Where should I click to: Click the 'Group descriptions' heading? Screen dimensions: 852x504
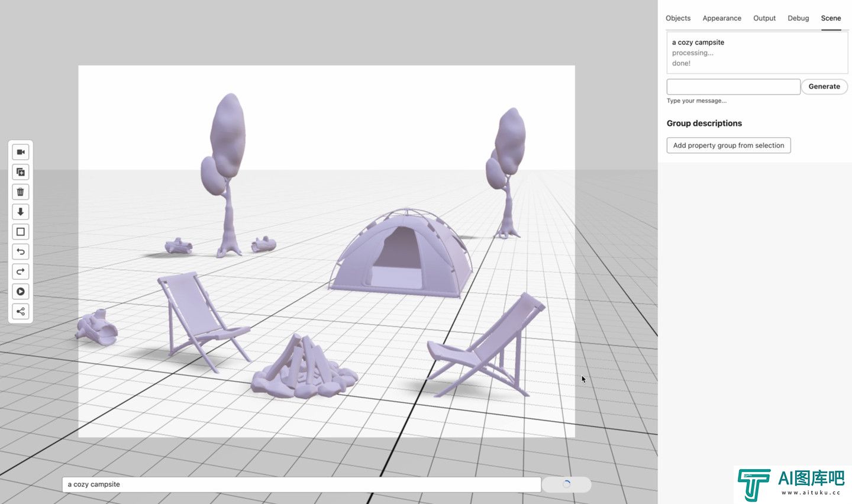pos(704,124)
